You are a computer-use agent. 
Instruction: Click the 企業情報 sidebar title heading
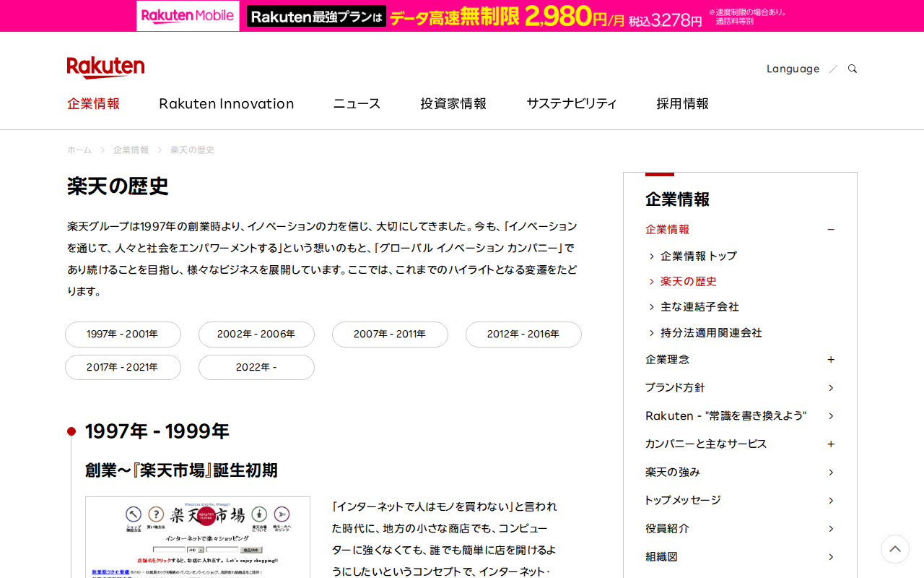(x=677, y=199)
